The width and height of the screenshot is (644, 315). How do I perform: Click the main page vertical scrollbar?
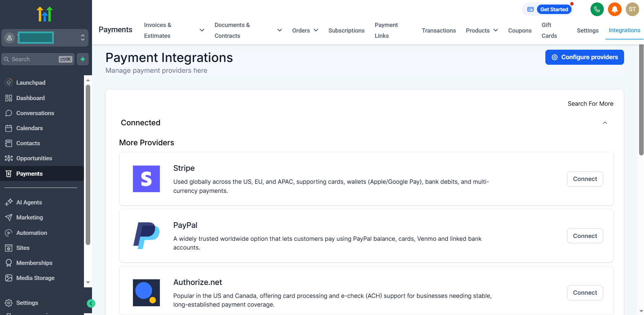click(x=641, y=100)
